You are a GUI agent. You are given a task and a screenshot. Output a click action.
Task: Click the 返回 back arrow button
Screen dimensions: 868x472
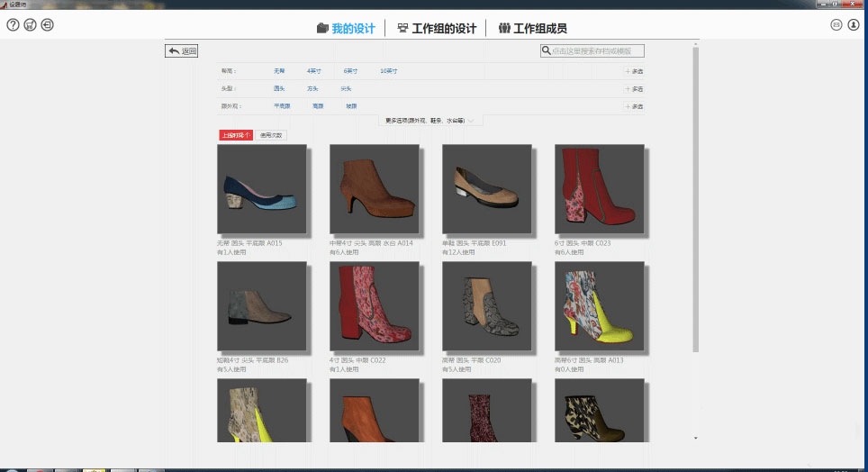point(181,51)
